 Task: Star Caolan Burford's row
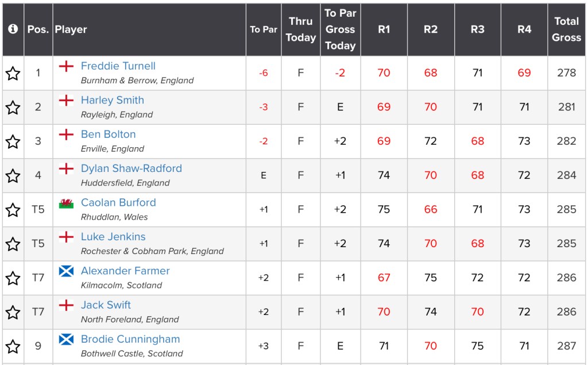[13, 210]
